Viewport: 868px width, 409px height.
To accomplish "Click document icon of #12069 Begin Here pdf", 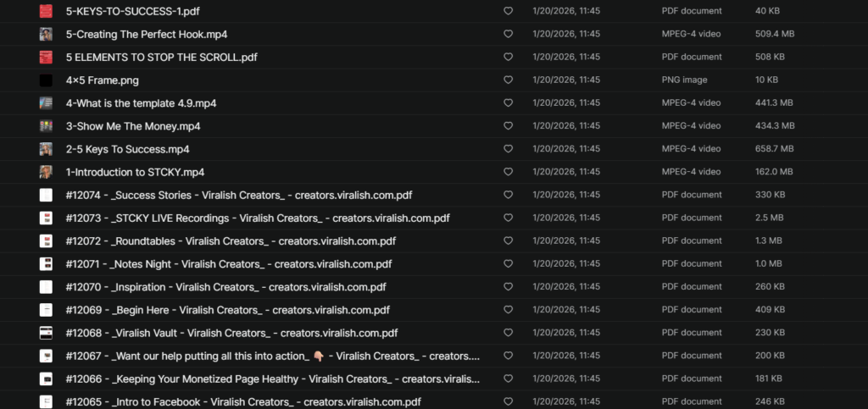I will coord(46,310).
